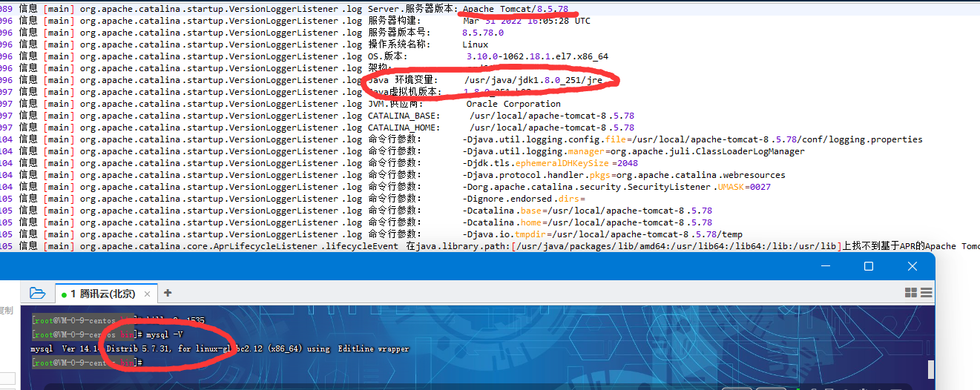Click the 操作系统名称: label
The image size is (980, 390).
pos(398,44)
